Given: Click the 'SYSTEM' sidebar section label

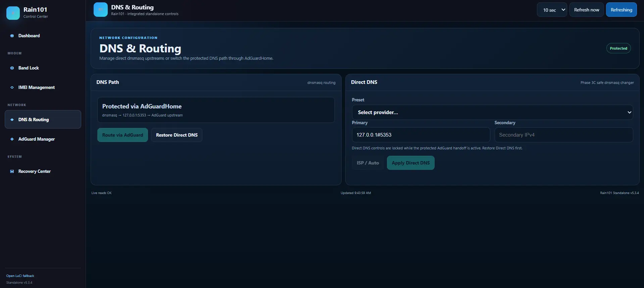Looking at the screenshot, I should (15, 157).
